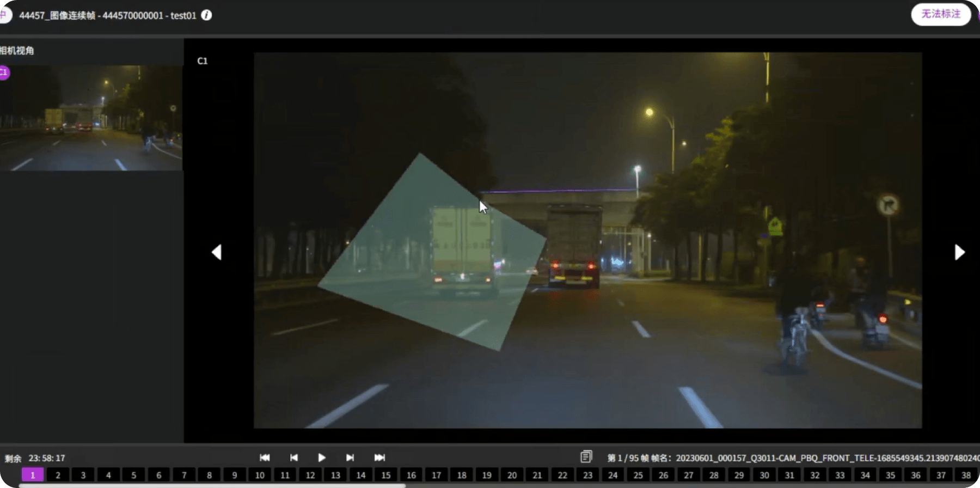
Task: Select frame 10 in the timeline
Action: click(260, 475)
